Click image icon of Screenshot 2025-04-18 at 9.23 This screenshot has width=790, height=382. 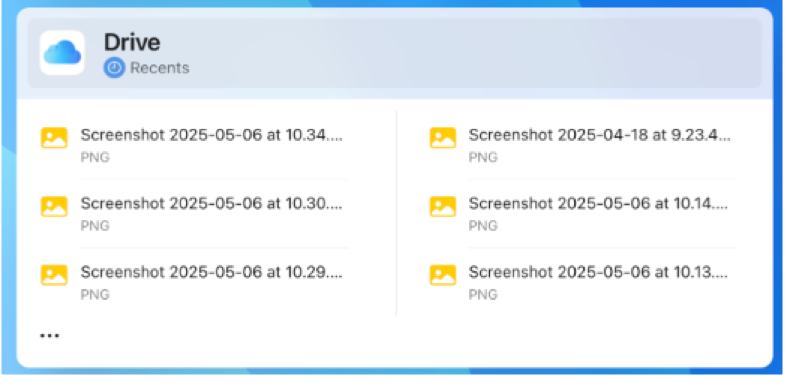pyautogui.click(x=443, y=138)
